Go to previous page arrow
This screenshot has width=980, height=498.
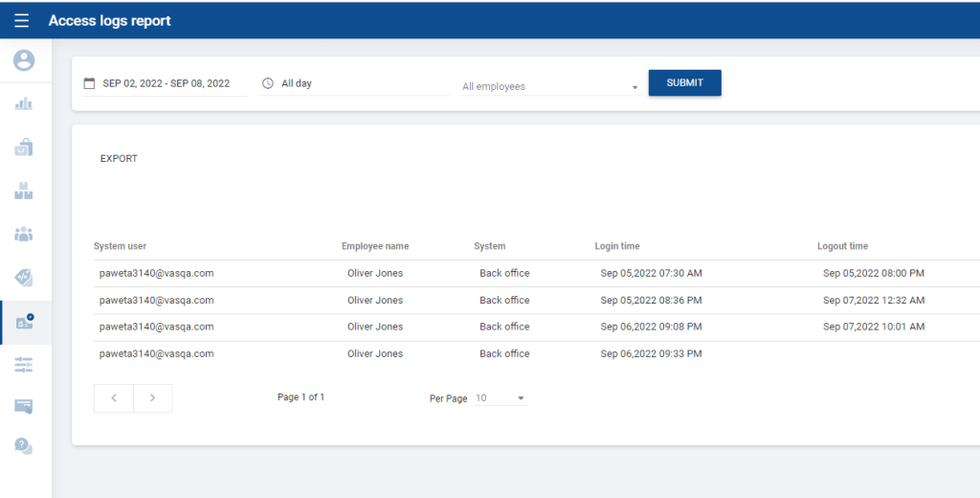coord(114,397)
